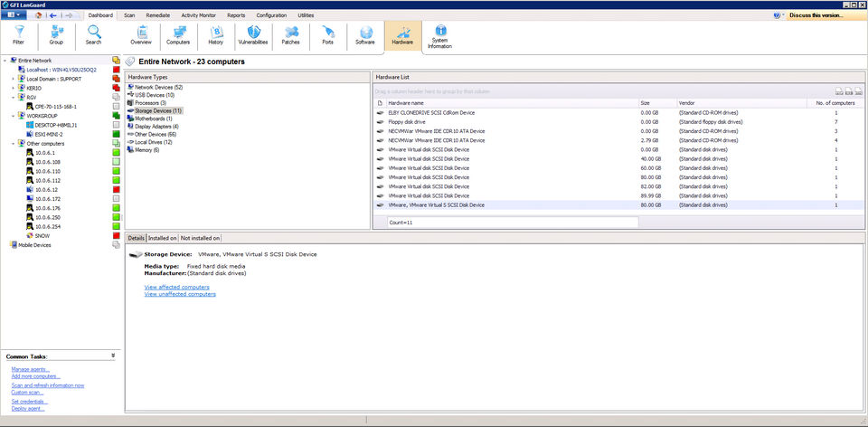This screenshot has width=868, height=427.
Task: Switch to the Installed on tab
Action: [x=163, y=238]
